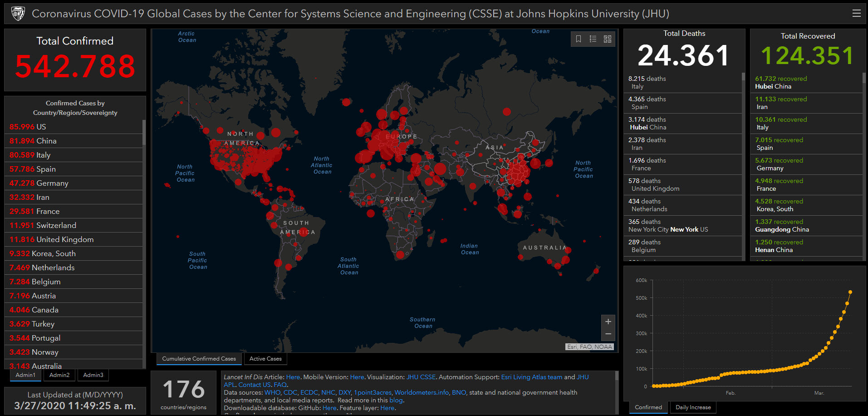
Task: Click the Johns Hopkins shield logo
Action: [x=18, y=14]
